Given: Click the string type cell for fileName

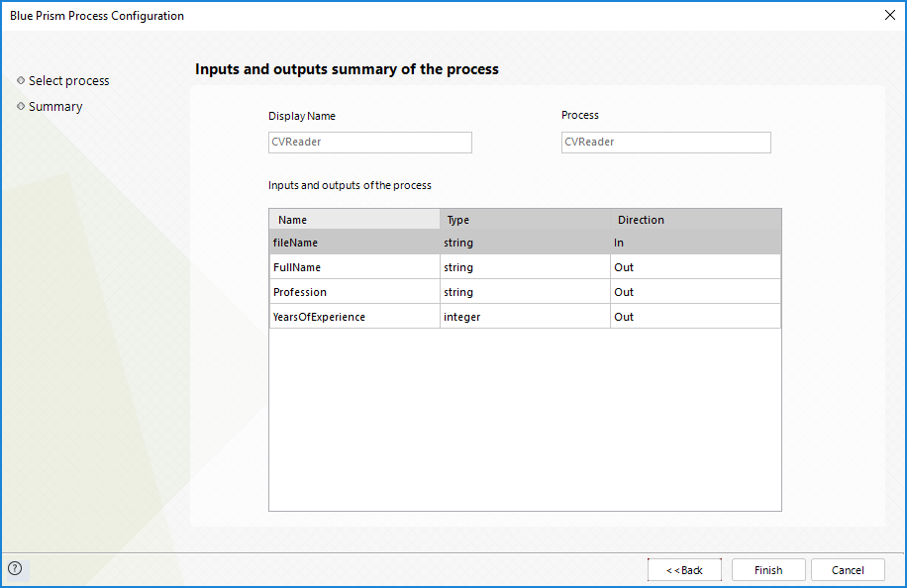Looking at the screenshot, I should coord(525,243).
